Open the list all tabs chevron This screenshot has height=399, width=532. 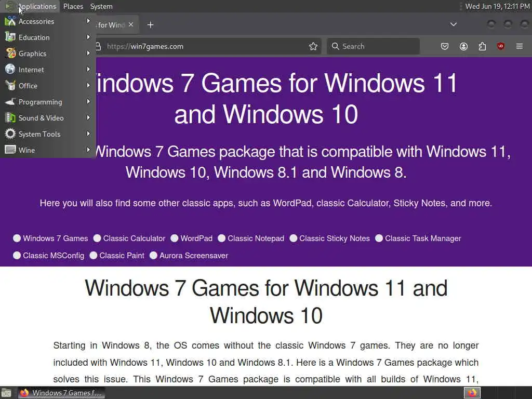[453, 24]
